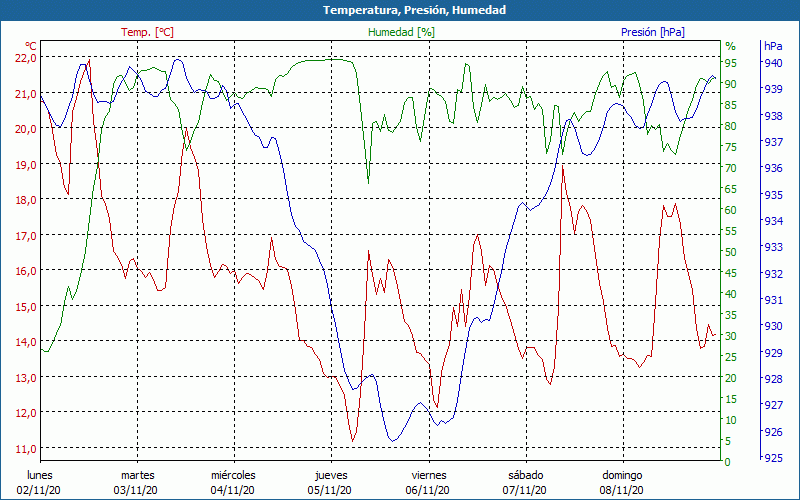Click the '90' humidity axis value
The image size is (800, 500).
tap(731, 84)
